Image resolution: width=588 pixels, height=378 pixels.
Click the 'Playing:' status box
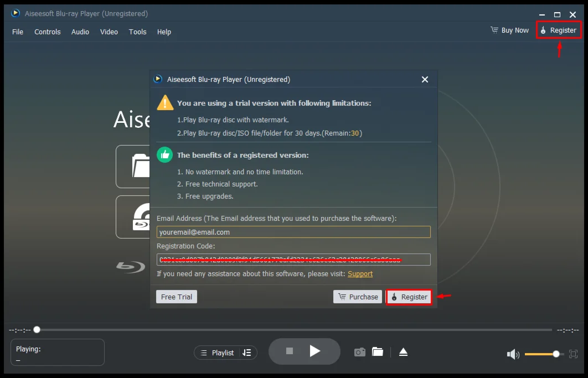58,352
